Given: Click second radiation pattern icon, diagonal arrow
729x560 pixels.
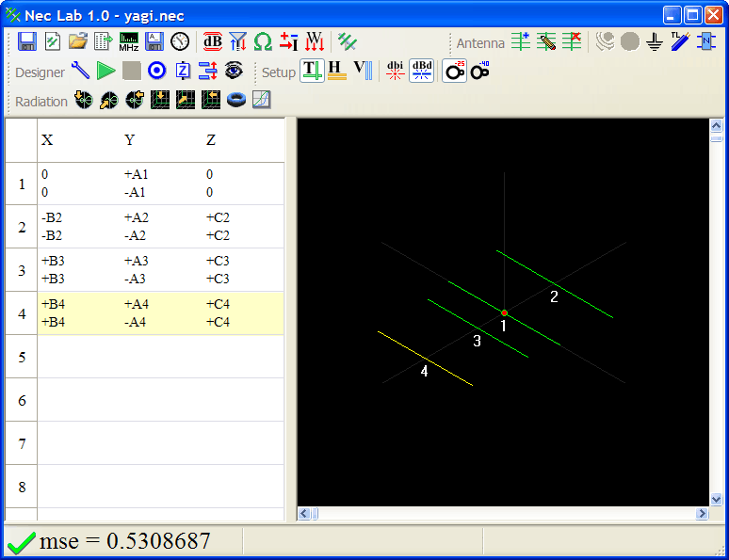Looking at the screenshot, I should [109, 100].
